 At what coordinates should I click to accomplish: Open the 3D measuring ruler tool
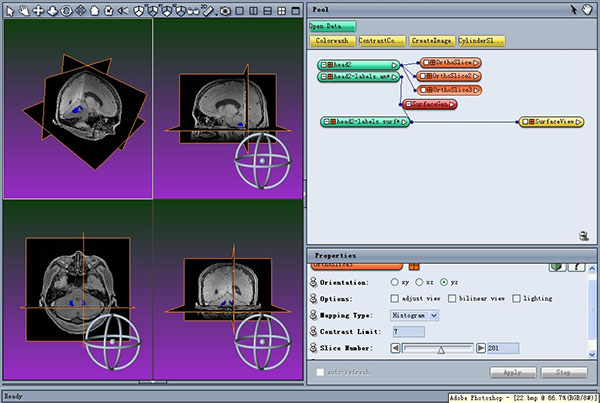[207, 11]
